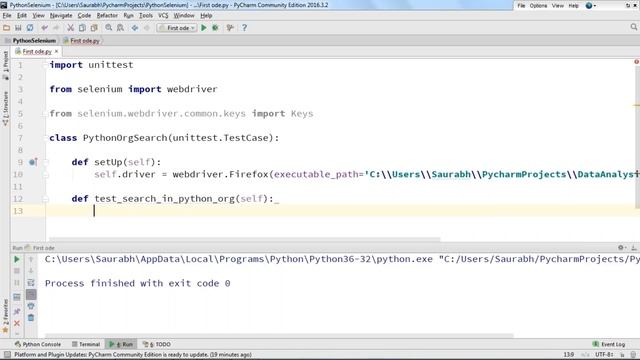The height and width of the screenshot is (360, 640).
Task: Collapse class PythonOrgSearch fold marker
Action: coord(46,138)
